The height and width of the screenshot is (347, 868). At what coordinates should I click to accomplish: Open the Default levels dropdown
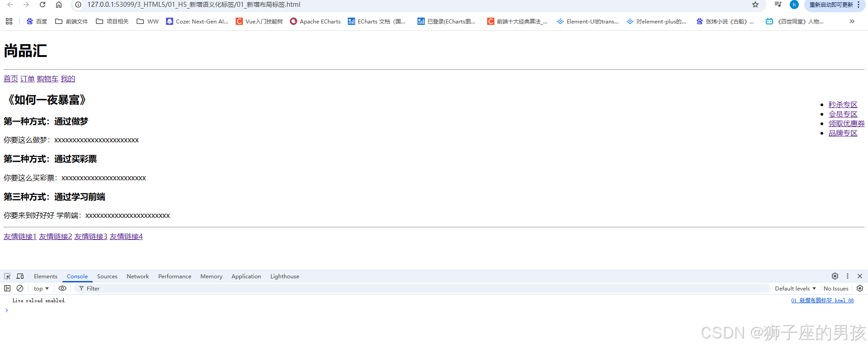pos(795,288)
